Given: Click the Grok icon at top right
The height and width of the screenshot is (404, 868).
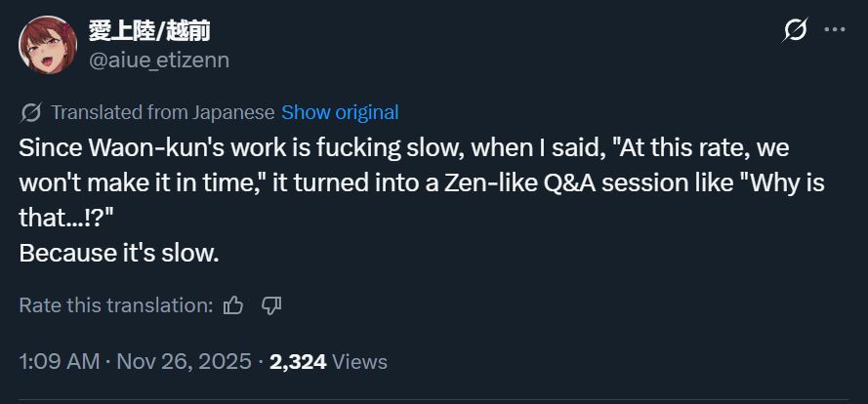Looking at the screenshot, I should (796, 30).
